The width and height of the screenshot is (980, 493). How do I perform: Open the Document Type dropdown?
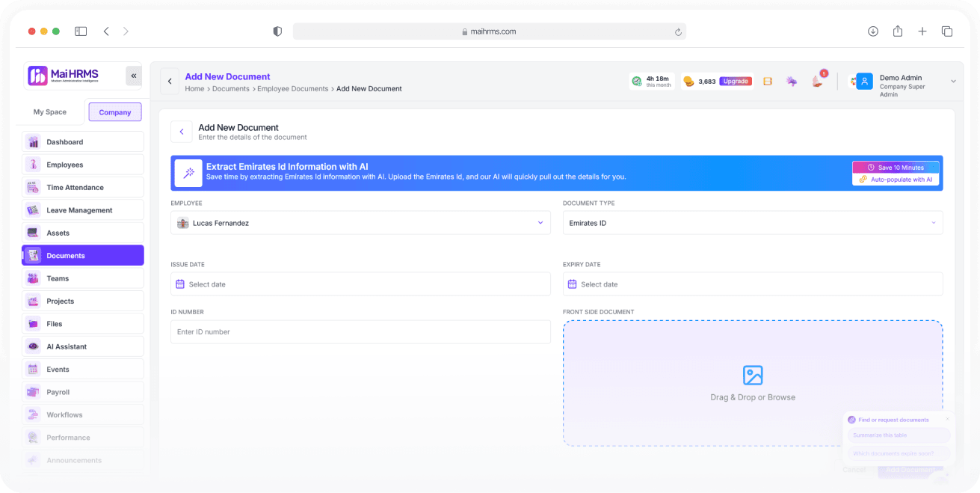(x=753, y=223)
